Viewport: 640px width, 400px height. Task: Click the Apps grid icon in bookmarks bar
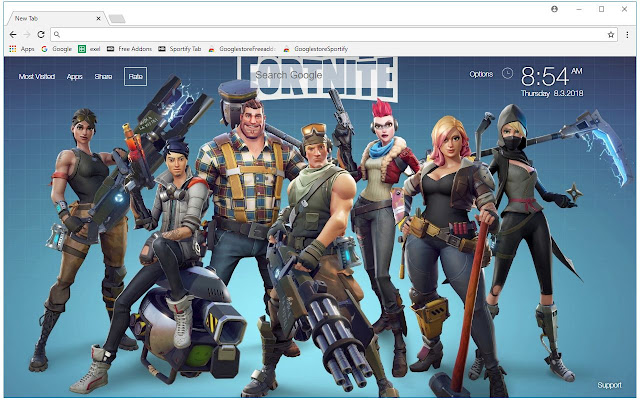click(x=13, y=49)
